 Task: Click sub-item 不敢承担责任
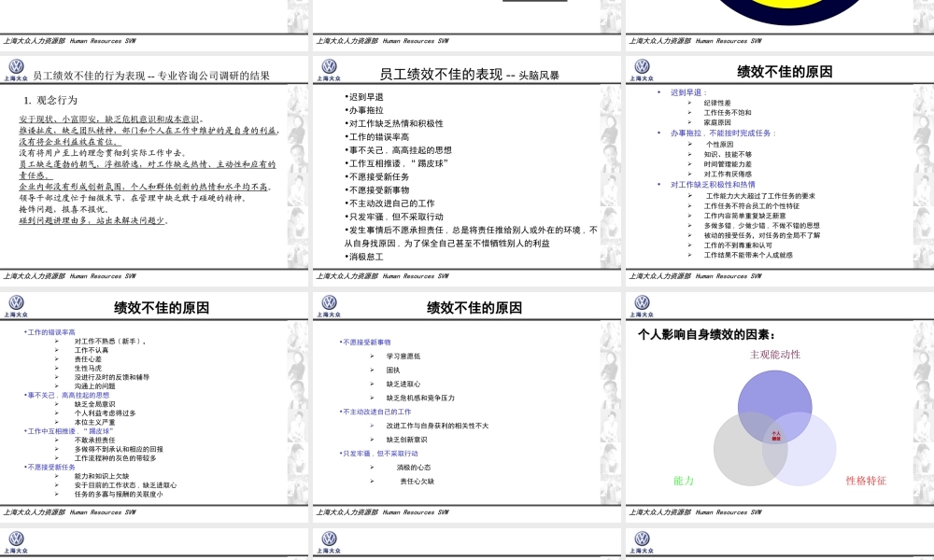pyautogui.click(x=94, y=440)
